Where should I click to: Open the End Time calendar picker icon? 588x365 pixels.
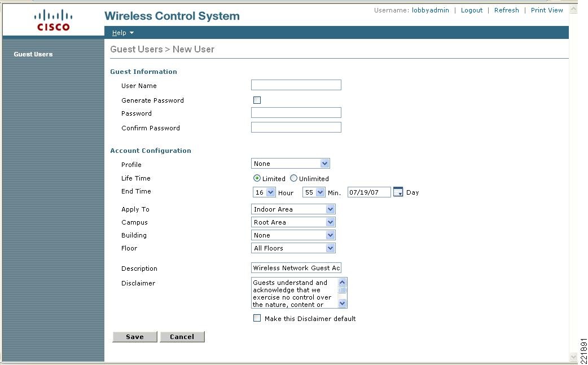tap(398, 192)
